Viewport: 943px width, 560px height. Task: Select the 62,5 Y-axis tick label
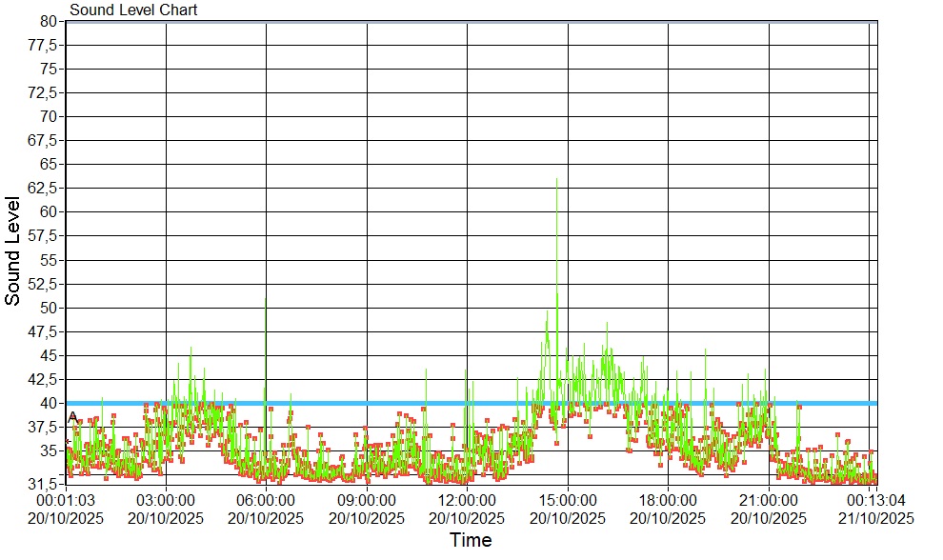[44, 188]
